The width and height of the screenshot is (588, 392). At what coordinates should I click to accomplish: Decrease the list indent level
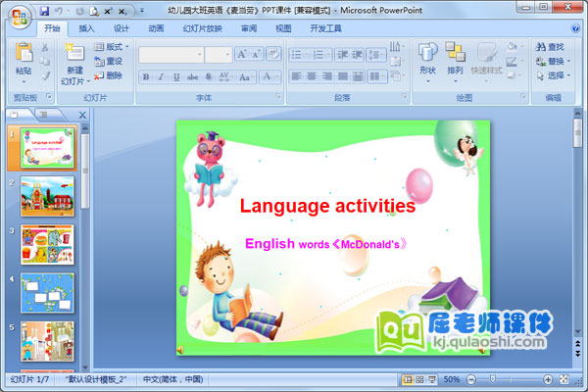pyautogui.click(x=342, y=55)
